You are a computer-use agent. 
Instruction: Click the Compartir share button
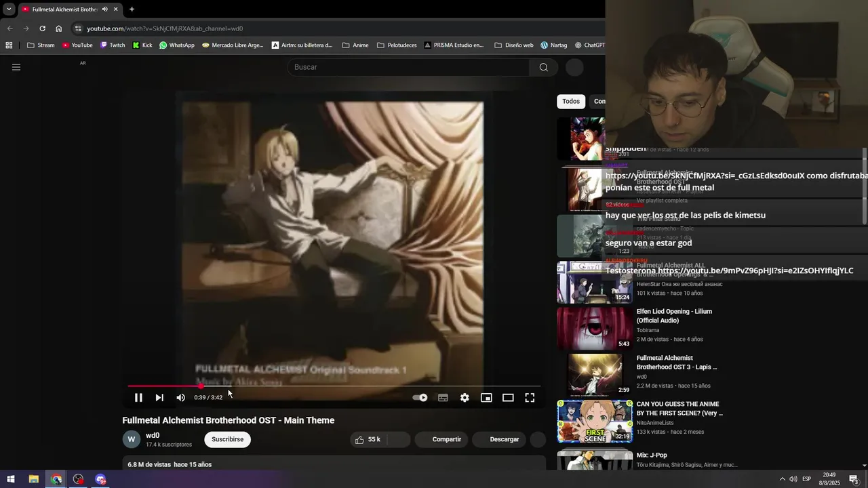tap(440, 439)
